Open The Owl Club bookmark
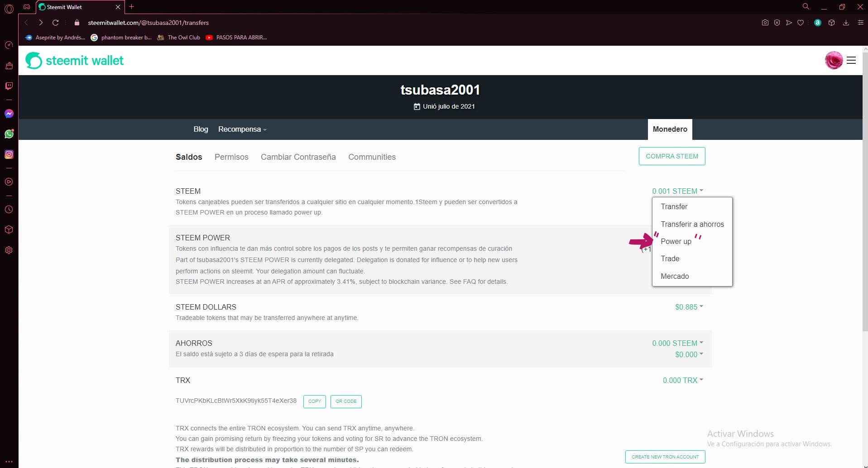 pyautogui.click(x=178, y=38)
